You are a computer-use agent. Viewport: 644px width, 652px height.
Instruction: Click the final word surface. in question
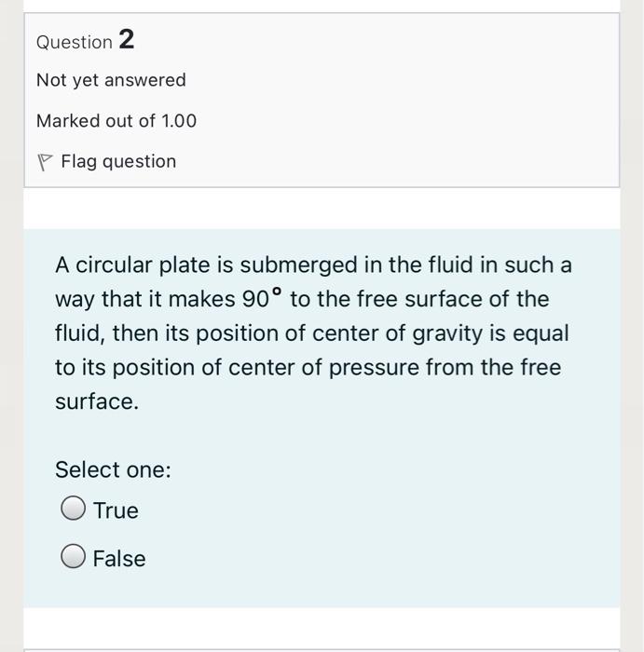click(96, 402)
